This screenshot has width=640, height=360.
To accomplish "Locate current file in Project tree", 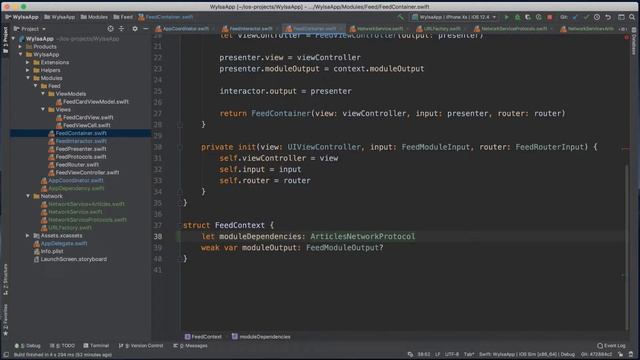I will [x=110, y=29].
